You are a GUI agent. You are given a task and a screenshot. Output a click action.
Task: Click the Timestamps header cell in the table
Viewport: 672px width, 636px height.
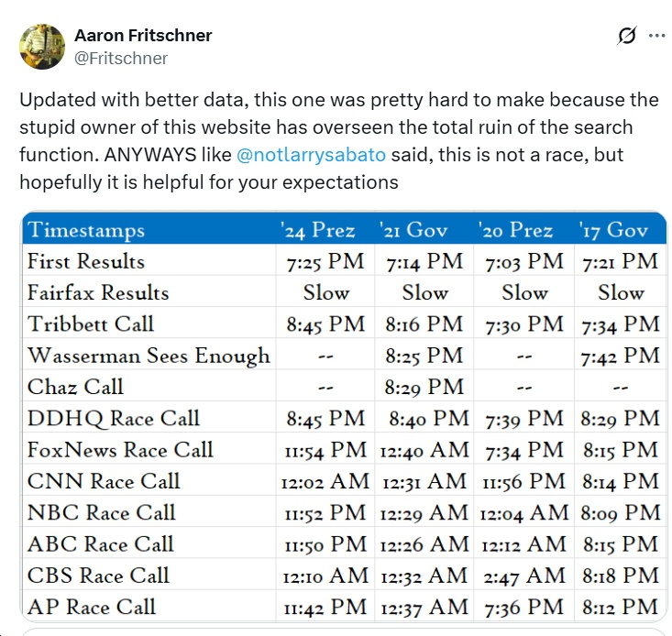pyautogui.click(x=86, y=230)
